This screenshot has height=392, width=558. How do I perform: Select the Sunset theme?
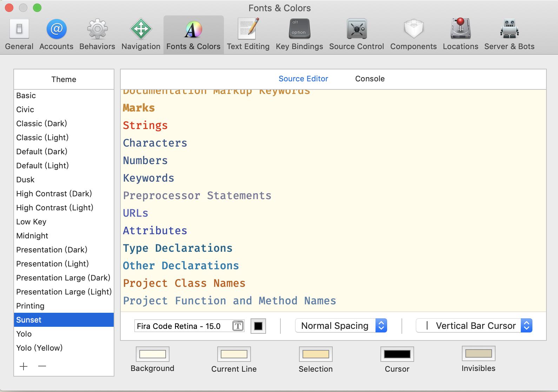64,320
